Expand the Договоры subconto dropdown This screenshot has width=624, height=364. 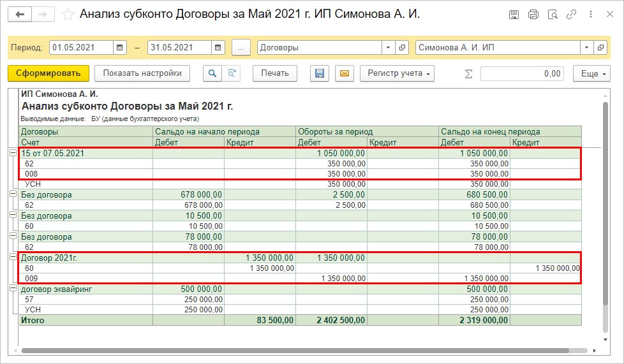point(388,47)
